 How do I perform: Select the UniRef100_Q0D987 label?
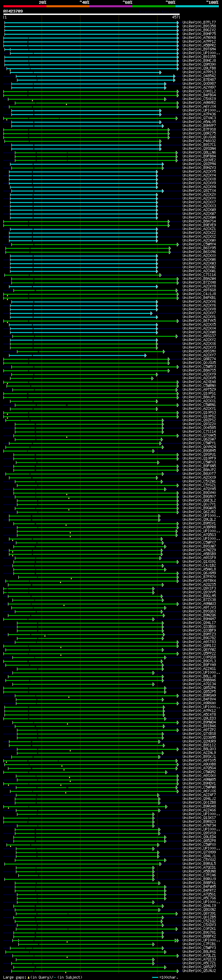(199, 84)
